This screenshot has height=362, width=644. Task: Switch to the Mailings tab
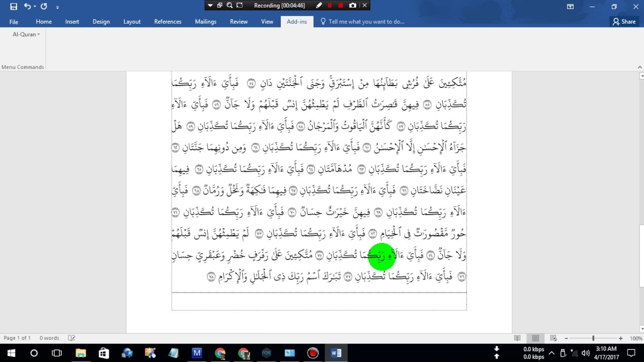coord(206,22)
